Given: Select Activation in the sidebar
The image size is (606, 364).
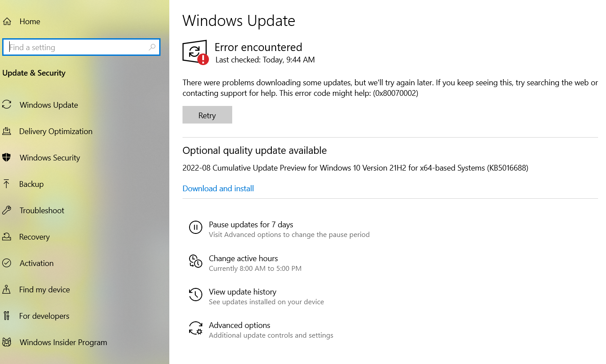Looking at the screenshot, I should tap(37, 263).
